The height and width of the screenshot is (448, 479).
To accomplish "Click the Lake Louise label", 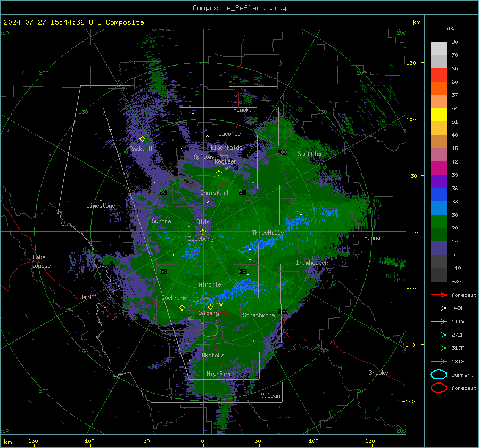I will tap(41, 262).
